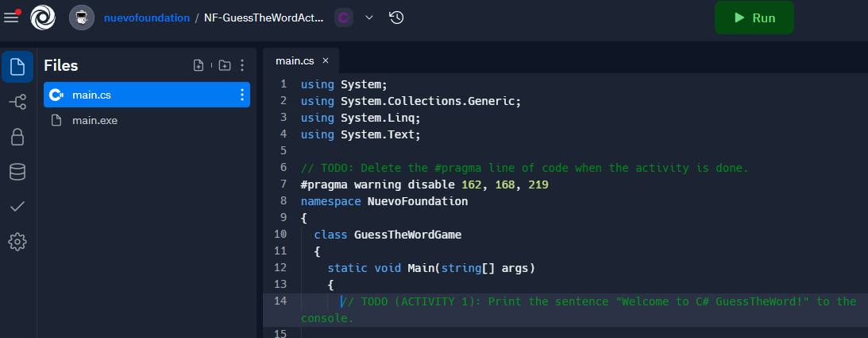868x338 pixels.
Task: Open the Files panel three-dot menu
Action: coord(242,65)
